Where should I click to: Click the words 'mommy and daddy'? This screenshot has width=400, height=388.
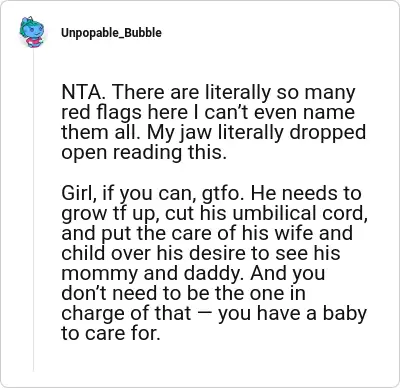[x=154, y=274]
